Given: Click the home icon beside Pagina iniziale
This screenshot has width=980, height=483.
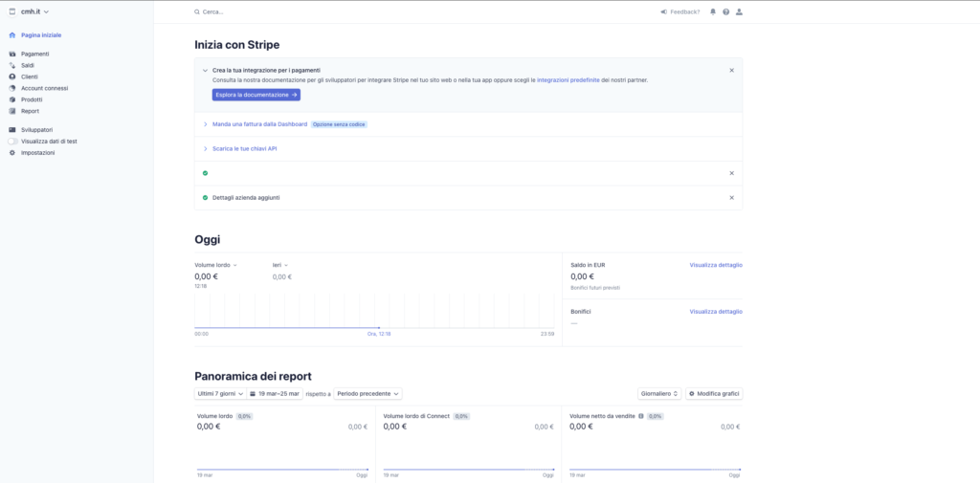Looking at the screenshot, I should [11, 35].
